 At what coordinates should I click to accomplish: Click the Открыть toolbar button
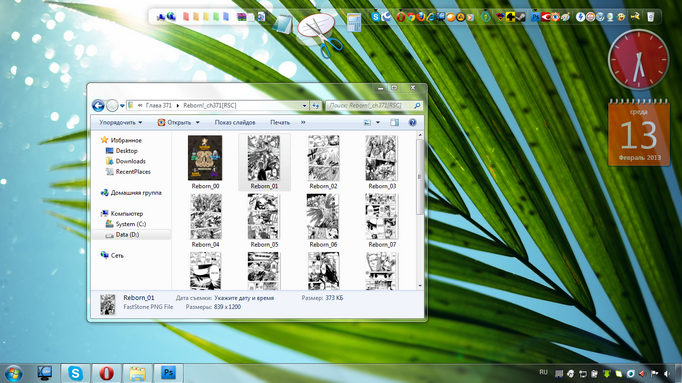click(174, 123)
